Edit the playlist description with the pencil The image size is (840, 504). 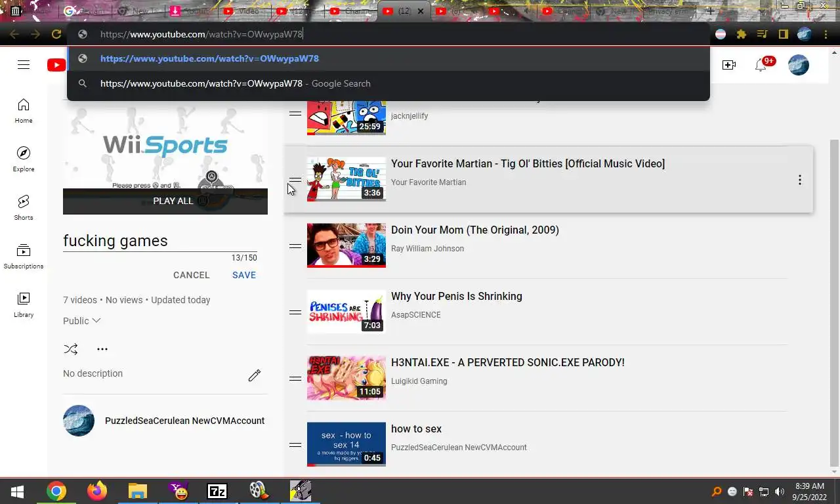255,375
